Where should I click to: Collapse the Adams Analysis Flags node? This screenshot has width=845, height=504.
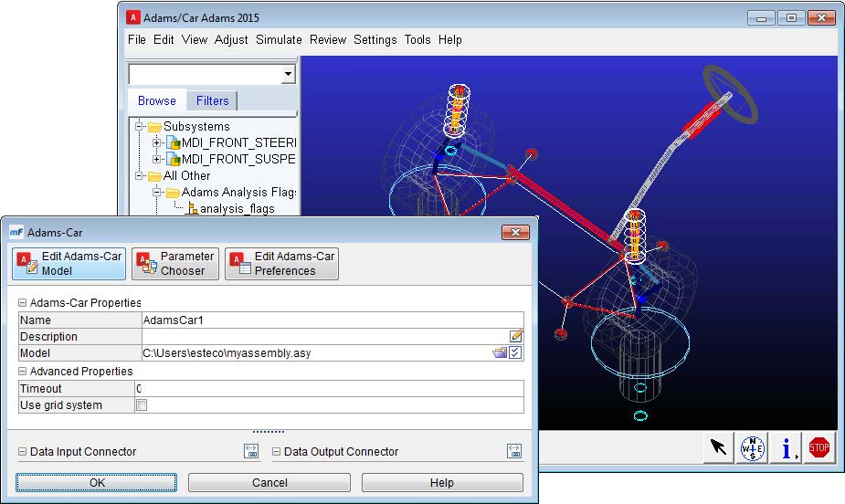pos(156,193)
